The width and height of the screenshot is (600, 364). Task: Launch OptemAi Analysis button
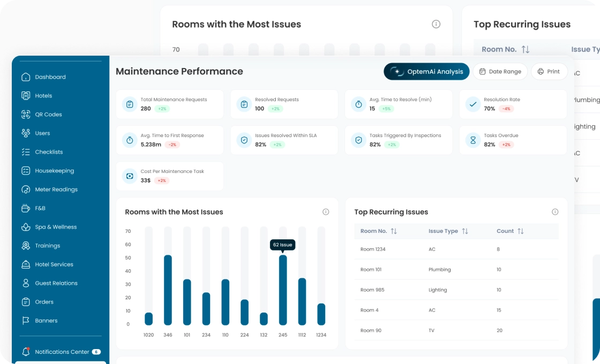pos(426,72)
